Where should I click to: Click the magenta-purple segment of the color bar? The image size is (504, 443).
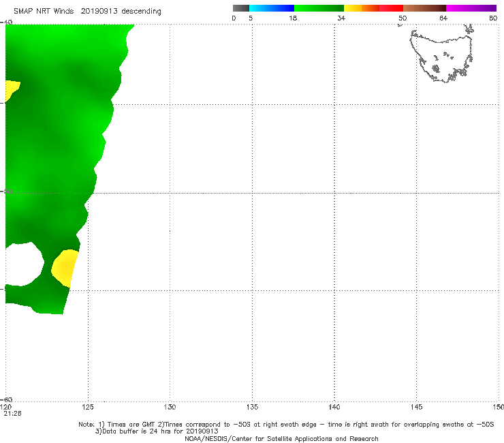coord(471,8)
